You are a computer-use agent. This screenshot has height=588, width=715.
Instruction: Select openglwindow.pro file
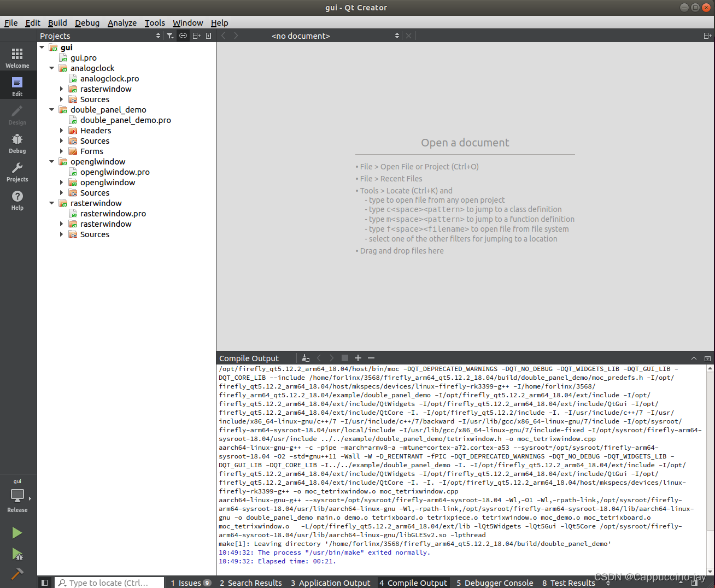click(x=115, y=172)
